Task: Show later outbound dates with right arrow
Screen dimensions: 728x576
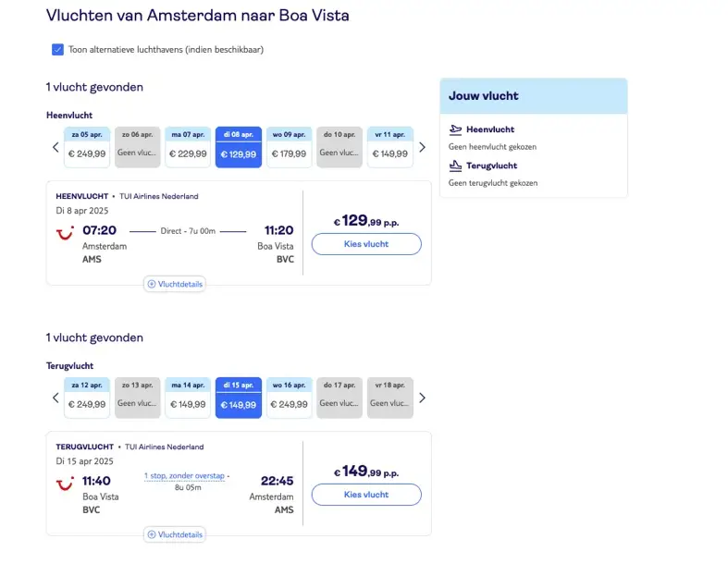Action: [x=422, y=147]
